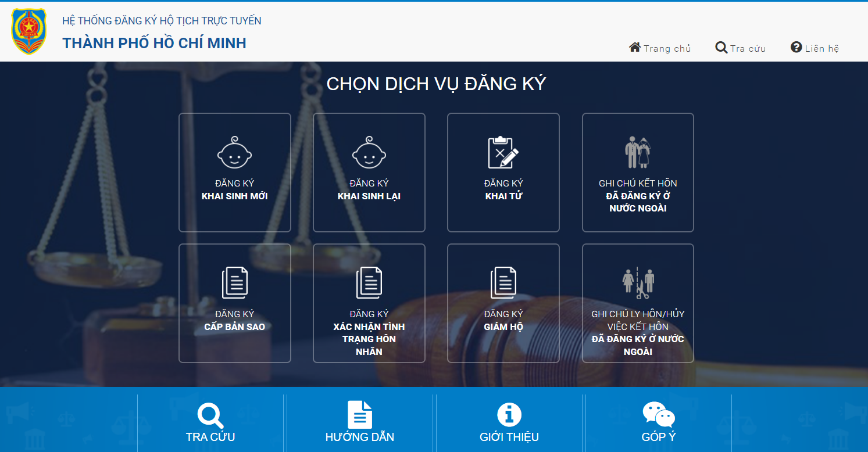Click the Đã Đăng Ký Ở Nước Ngoài marriage label
The image size is (868, 452).
point(638,202)
